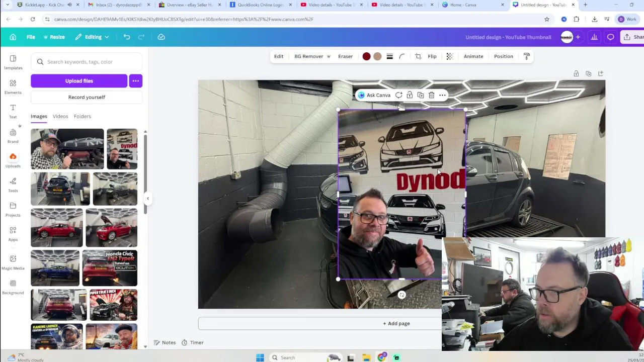
Task: Select the man pointing at engine thumbnail
Action: click(x=67, y=149)
